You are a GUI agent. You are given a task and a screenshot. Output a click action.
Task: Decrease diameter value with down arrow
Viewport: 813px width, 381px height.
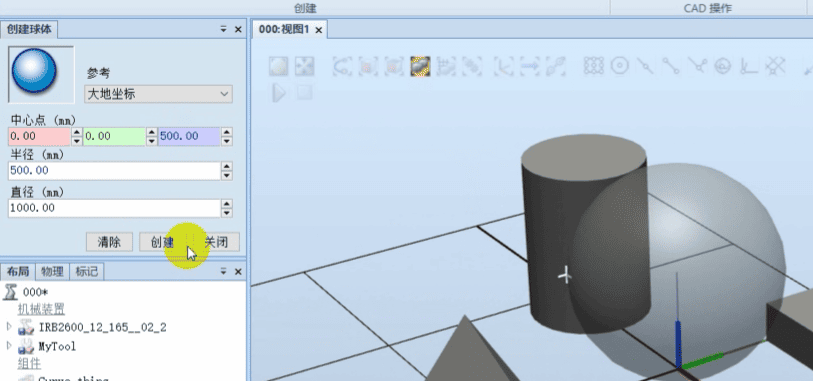click(x=227, y=213)
